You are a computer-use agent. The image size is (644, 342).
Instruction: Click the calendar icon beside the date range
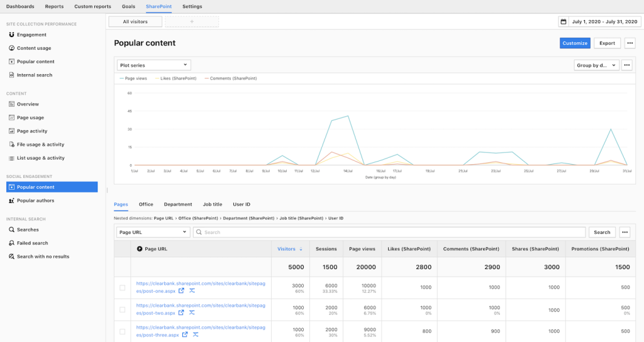(x=563, y=22)
